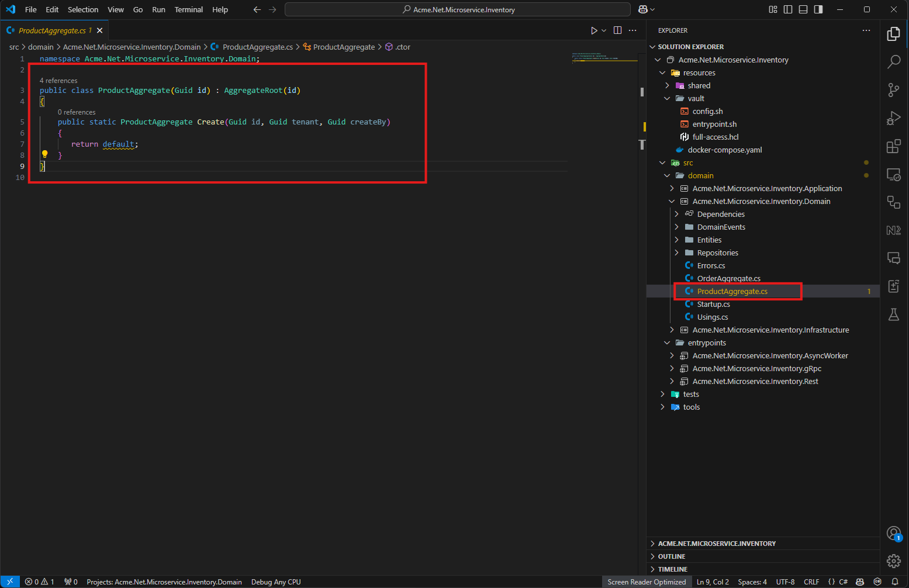The width and height of the screenshot is (909, 588).
Task: Click the command center search box
Action: tap(458, 9)
